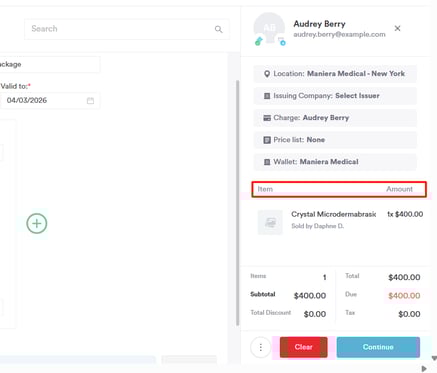Image resolution: width=437 pixels, height=373 pixels.
Task: Click the green badge on Audrey's avatar
Action: tap(259, 41)
